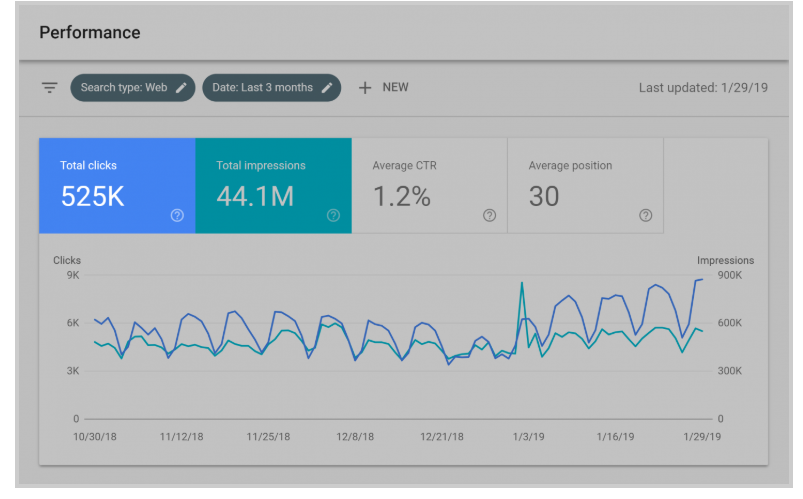803x499 pixels.
Task: Click the 11/12/18 date on x-axis
Action: 181,436
